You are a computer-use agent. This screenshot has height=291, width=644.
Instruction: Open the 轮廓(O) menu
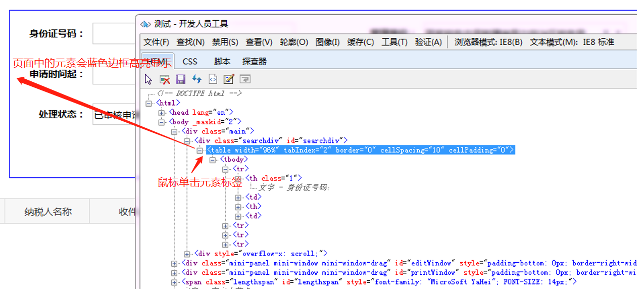point(293,42)
